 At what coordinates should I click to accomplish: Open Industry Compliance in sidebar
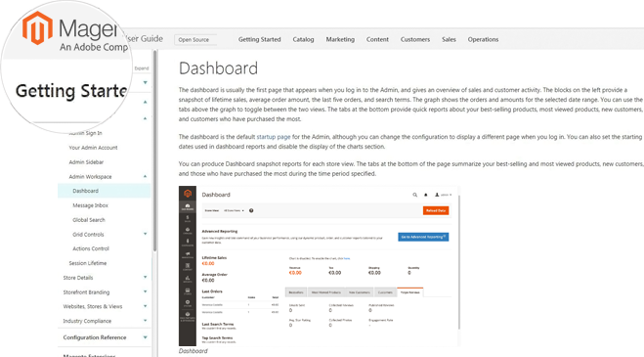click(87, 321)
